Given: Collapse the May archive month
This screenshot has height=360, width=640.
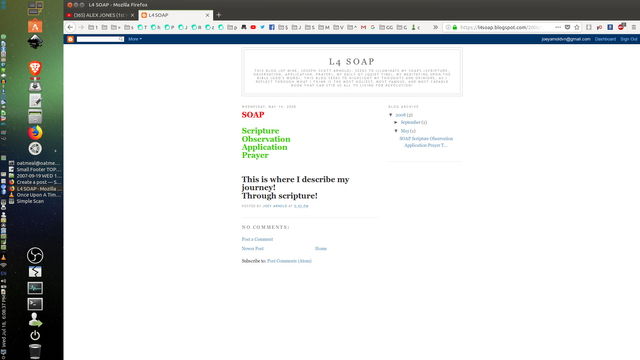Looking at the screenshot, I should 396,131.
